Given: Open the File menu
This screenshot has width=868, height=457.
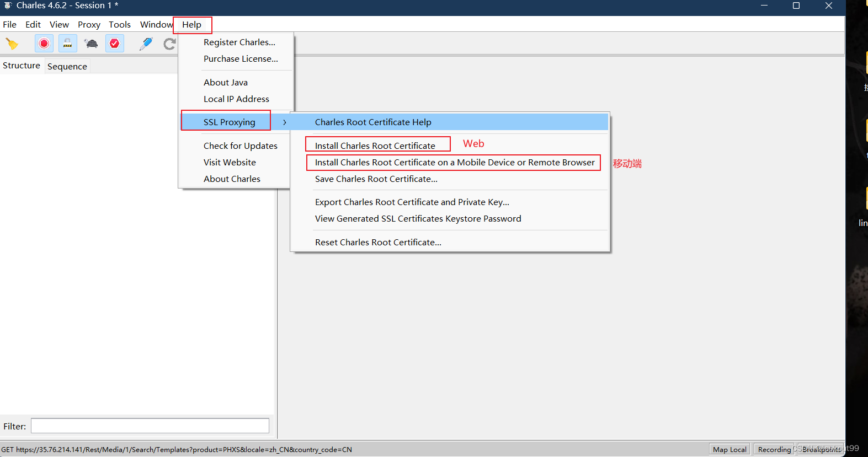Looking at the screenshot, I should [9, 25].
